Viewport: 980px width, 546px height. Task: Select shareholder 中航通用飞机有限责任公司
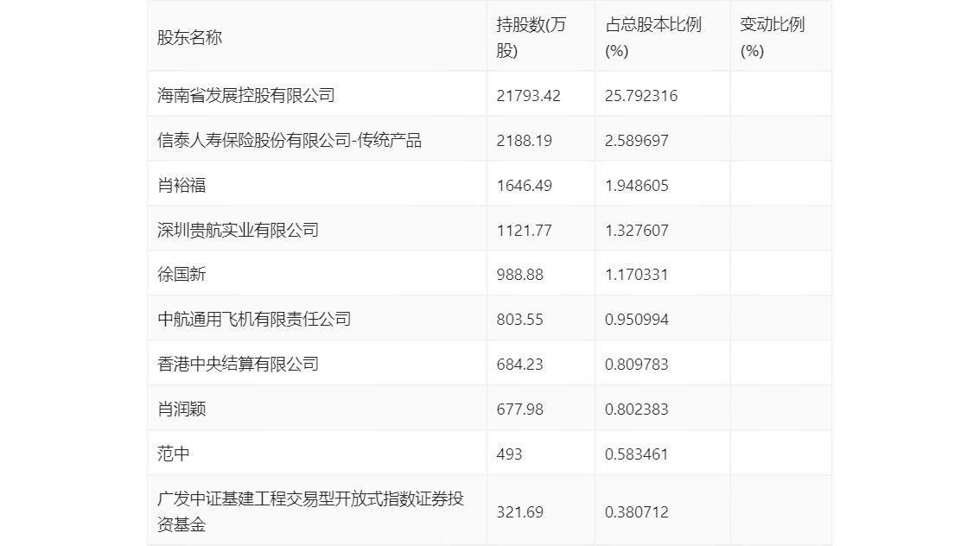(x=254, y=320)
